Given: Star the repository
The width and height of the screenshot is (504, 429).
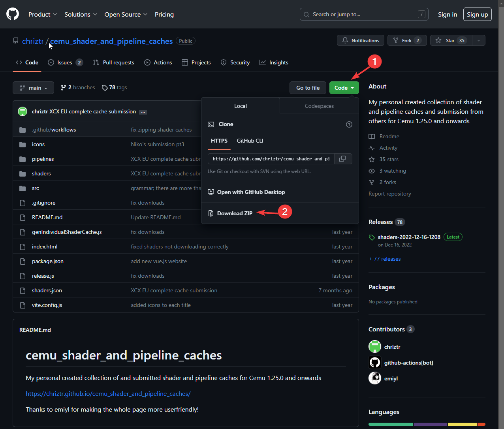Looking at the screenshot, I should tap(451, 40).
